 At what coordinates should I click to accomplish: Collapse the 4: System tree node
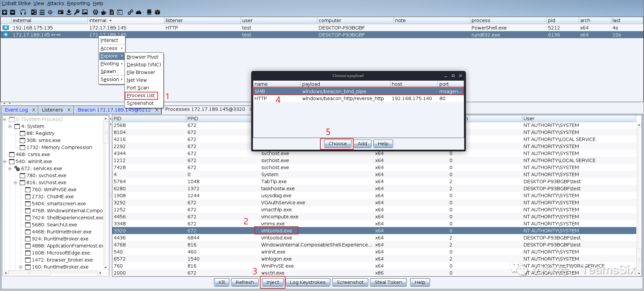tap(10, 126)
